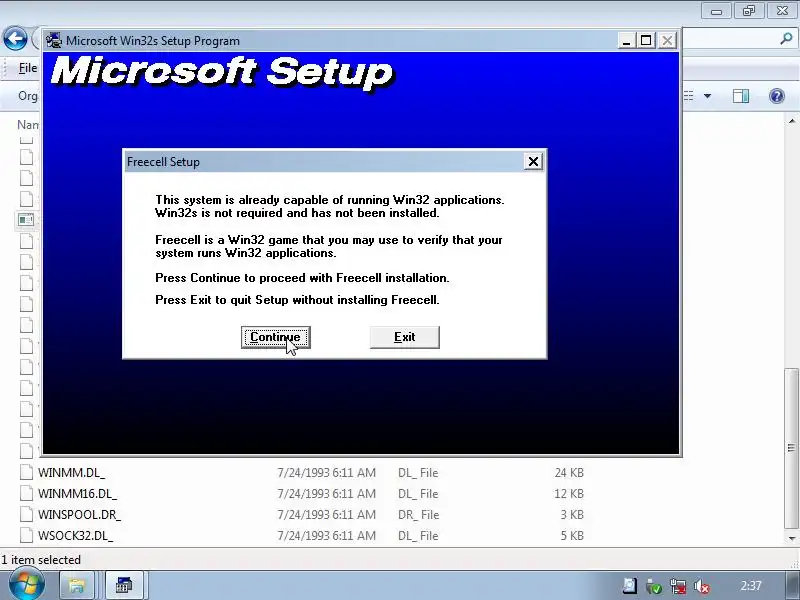Screen dimensions: 800x600
Task: Close the Freecell Setup dialog
Action: tap(533, 162)
